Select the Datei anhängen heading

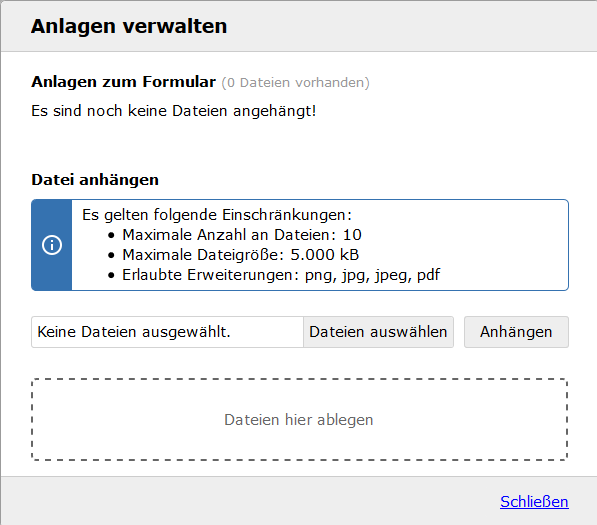click(95, 180)
